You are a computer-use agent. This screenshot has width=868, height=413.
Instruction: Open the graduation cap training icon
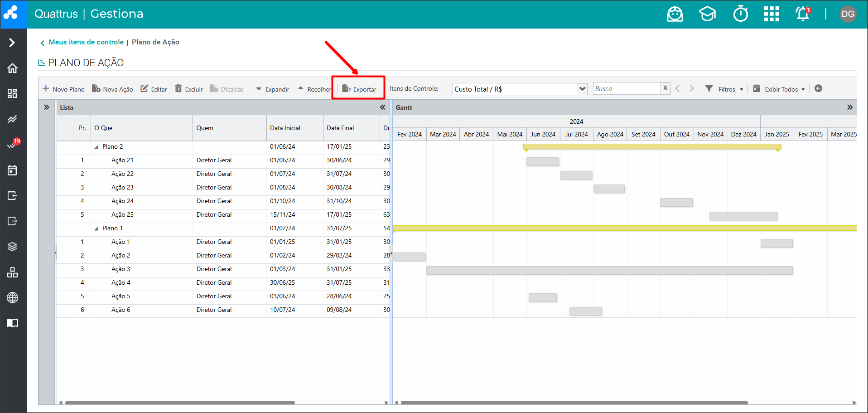point(707,14)
